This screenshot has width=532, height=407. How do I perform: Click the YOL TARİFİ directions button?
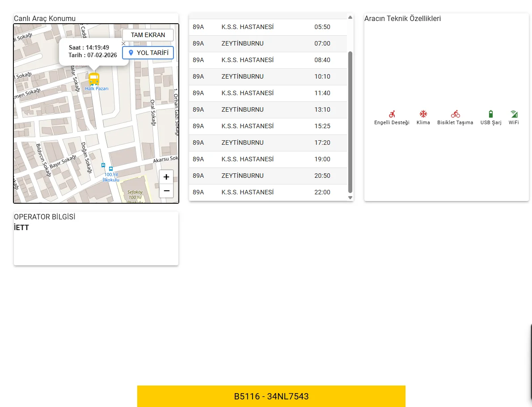148,53
